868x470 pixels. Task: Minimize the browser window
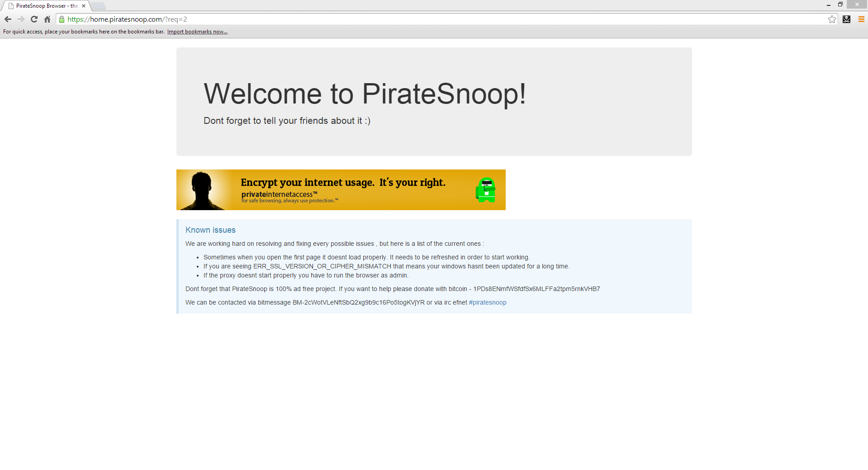(x=829, y=5)
